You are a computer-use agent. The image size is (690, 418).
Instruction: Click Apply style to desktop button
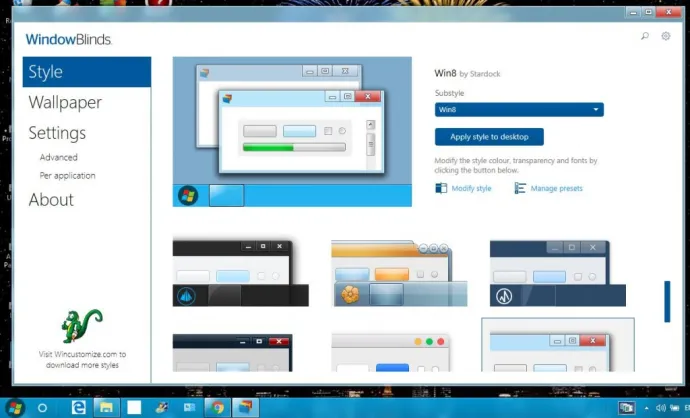coord(489,136)
